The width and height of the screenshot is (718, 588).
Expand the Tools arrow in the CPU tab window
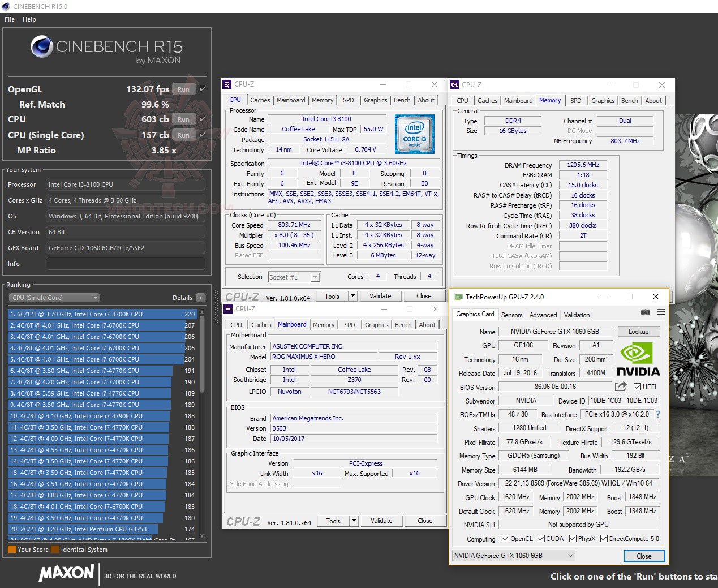tap(353, 295)
